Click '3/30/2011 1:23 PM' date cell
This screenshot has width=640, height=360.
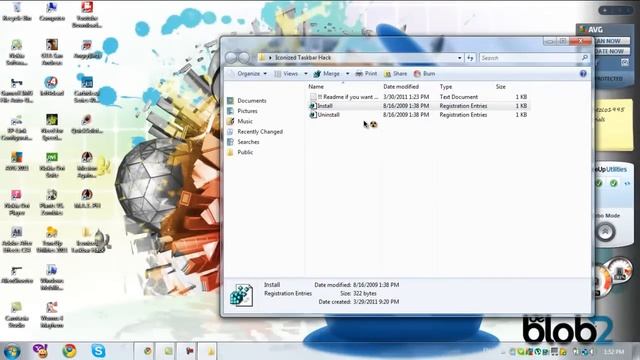[406, 97]
